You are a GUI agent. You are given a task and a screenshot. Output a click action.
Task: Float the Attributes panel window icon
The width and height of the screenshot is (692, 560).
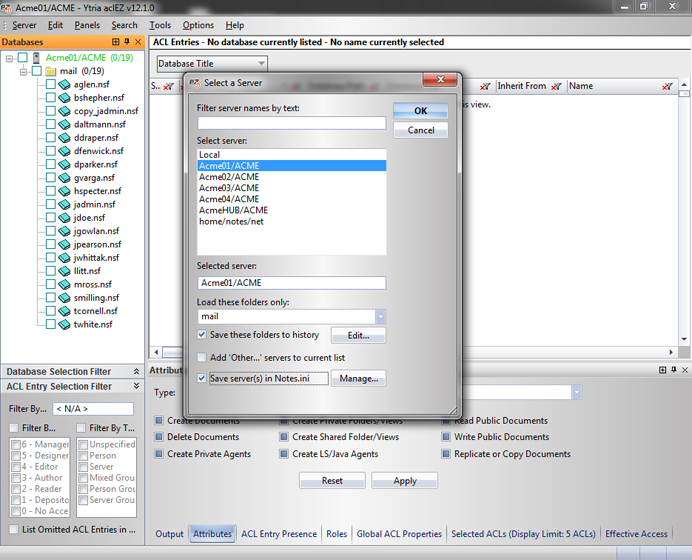tap(662, 370)
